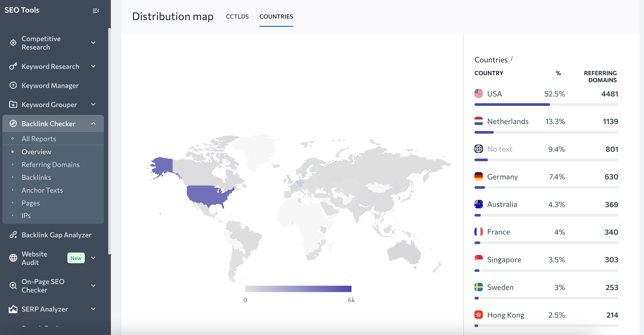Select the Backlink Checker compass icon
This screenshot has height=335, width=644.
pyautogui.click(x=13, y=123)
